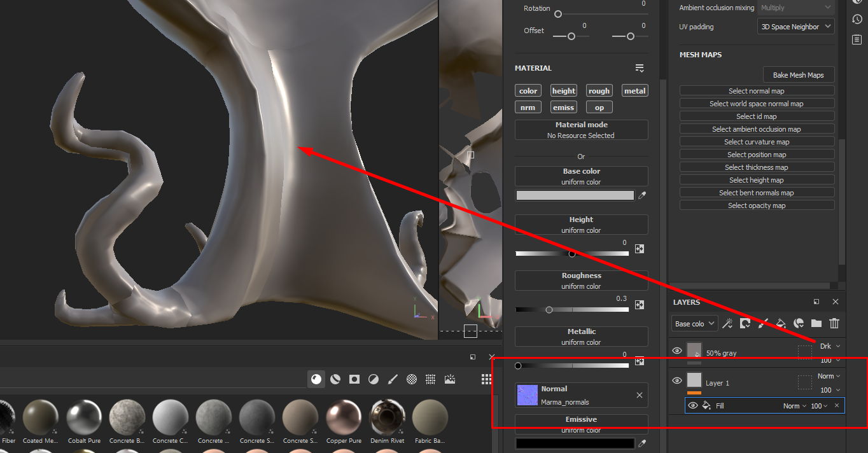Add a new paint layer with brush icon
Viewport: 868px width, 453px height.
click(763, 323)
